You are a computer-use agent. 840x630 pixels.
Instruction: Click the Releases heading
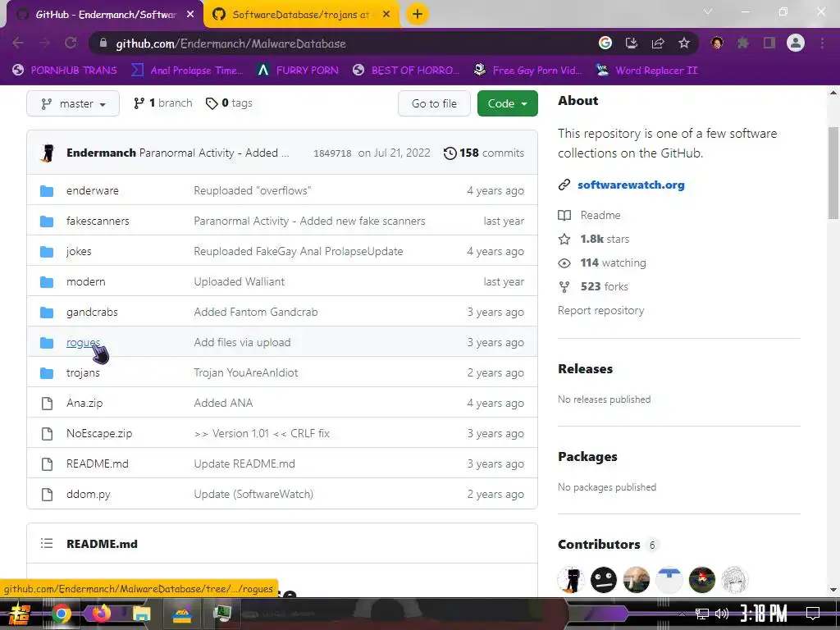(x=585, y=368)
